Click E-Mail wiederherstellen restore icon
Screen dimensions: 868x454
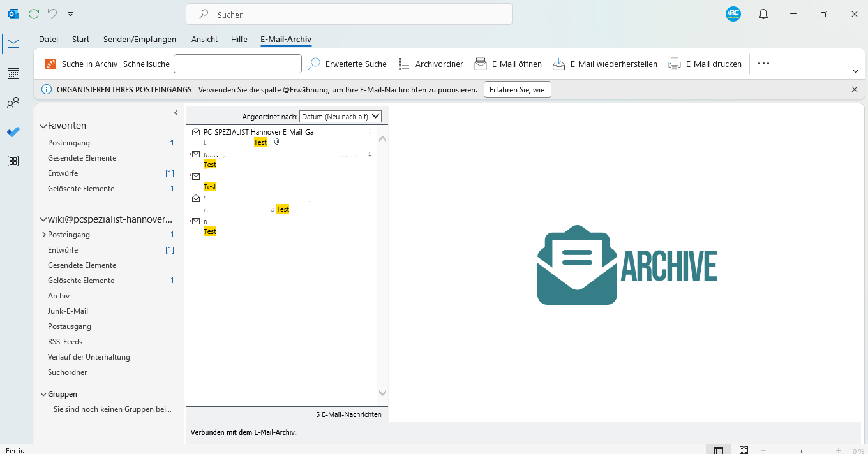558,64
